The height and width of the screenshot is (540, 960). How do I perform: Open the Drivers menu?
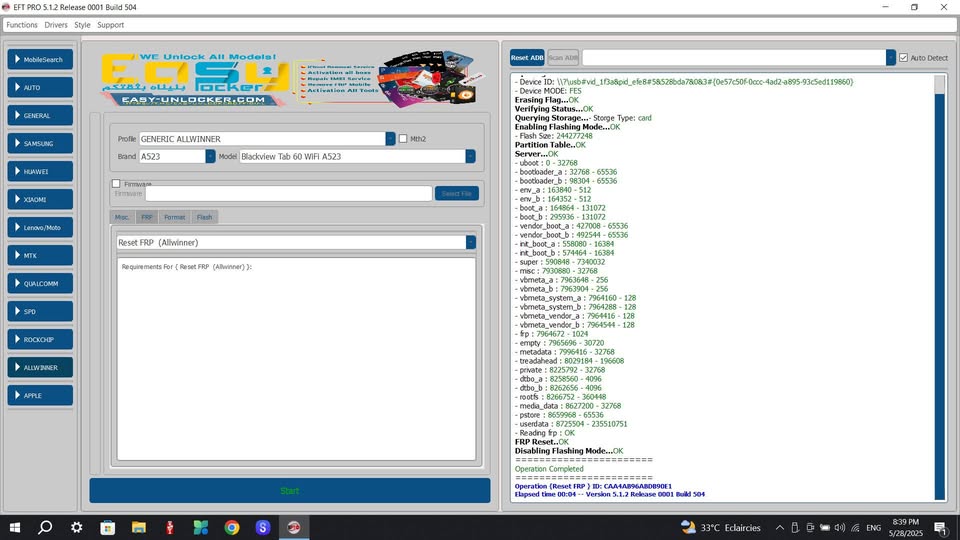pyautogui.click(x=56, y=25)
